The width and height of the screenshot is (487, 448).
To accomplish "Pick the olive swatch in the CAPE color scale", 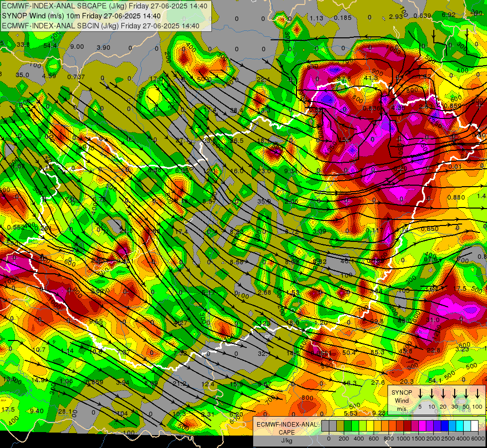I will [x=340, y=426].
